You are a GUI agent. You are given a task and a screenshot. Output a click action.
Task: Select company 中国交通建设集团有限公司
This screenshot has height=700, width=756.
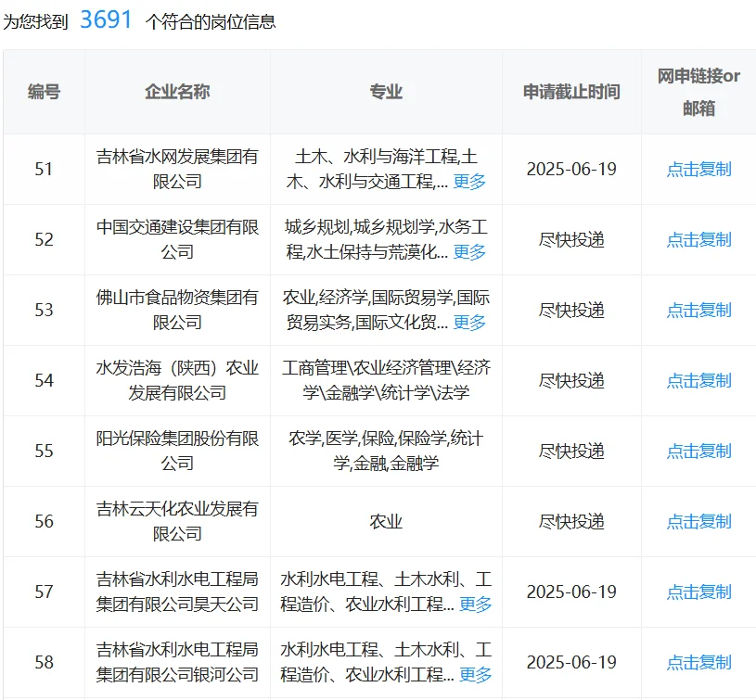177,239
